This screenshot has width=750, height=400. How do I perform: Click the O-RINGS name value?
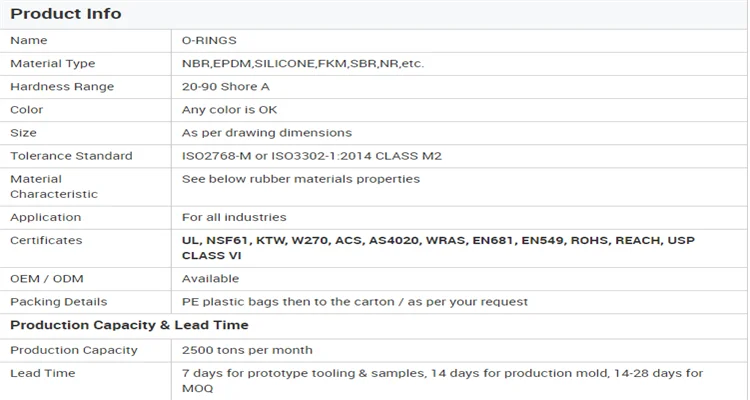pos(209,40)
